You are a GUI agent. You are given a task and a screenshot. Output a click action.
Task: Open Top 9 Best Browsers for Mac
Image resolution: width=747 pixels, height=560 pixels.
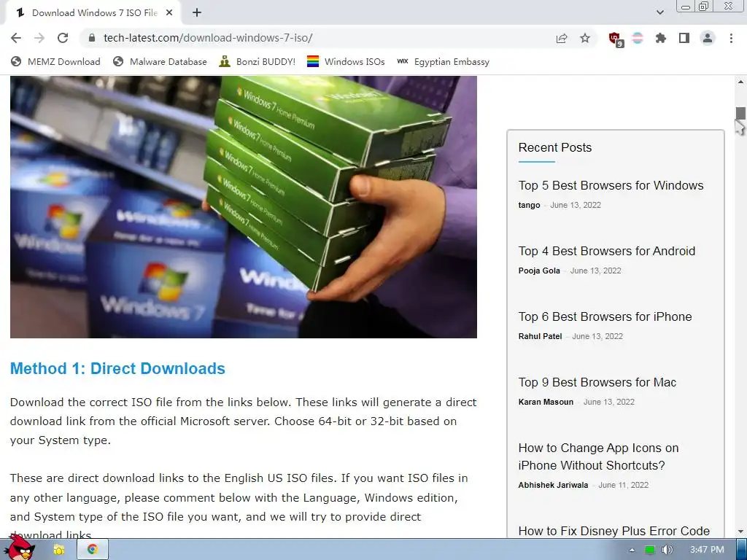point(597,382)
